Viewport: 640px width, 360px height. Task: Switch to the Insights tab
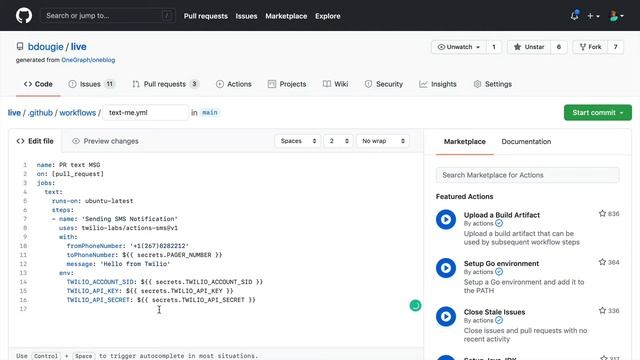click(x=438, y=84)
